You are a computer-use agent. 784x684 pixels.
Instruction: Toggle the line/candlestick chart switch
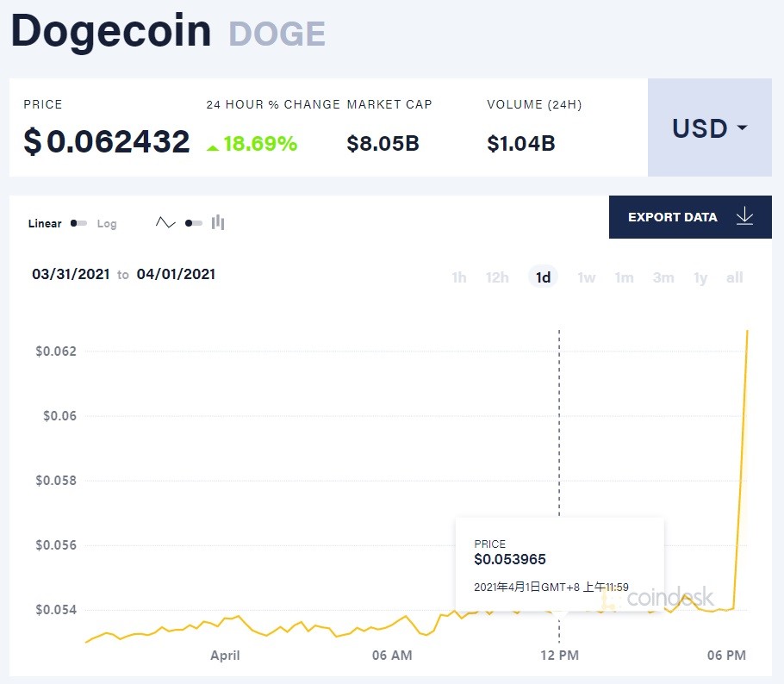(194, 223)
